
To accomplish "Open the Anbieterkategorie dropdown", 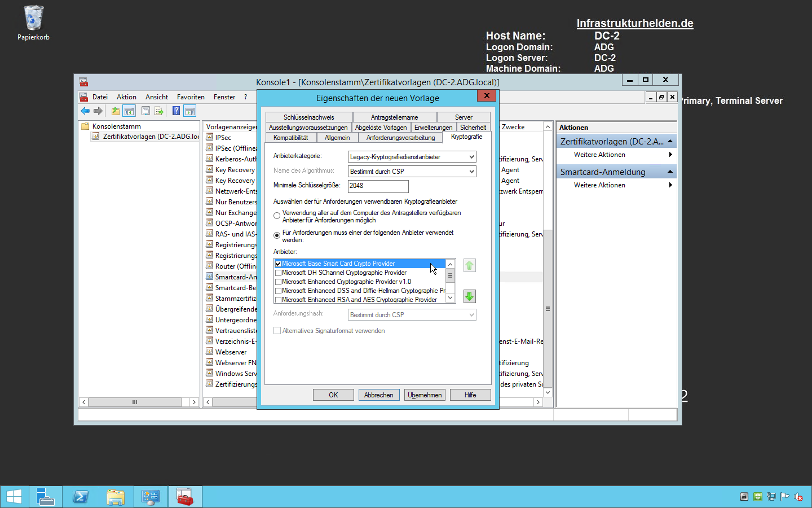I will click(x=412, y=157).
